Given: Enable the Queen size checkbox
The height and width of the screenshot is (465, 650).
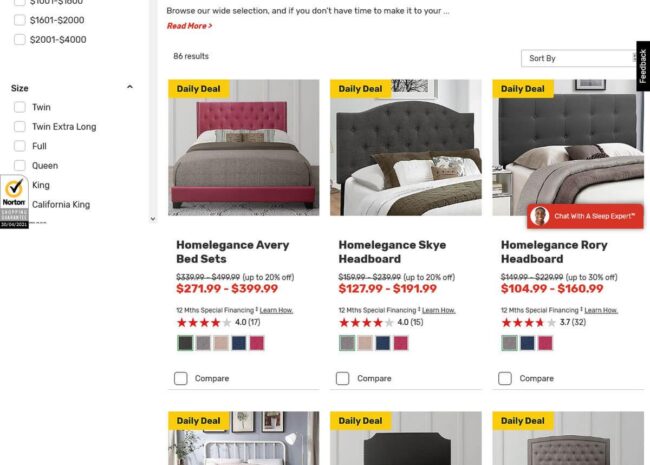Looking at the screenshot, I should (x=19, y=166).
